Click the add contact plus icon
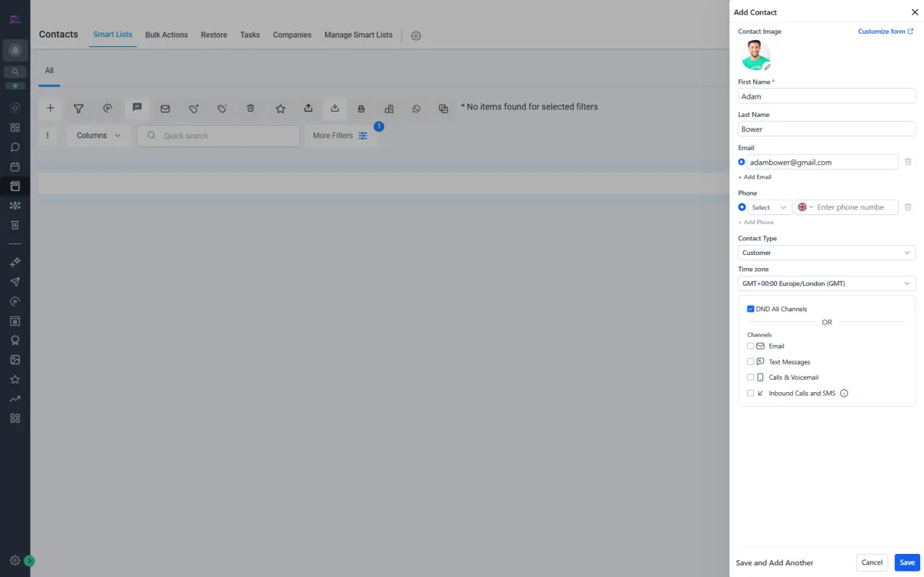 click(x=51, y=109)
